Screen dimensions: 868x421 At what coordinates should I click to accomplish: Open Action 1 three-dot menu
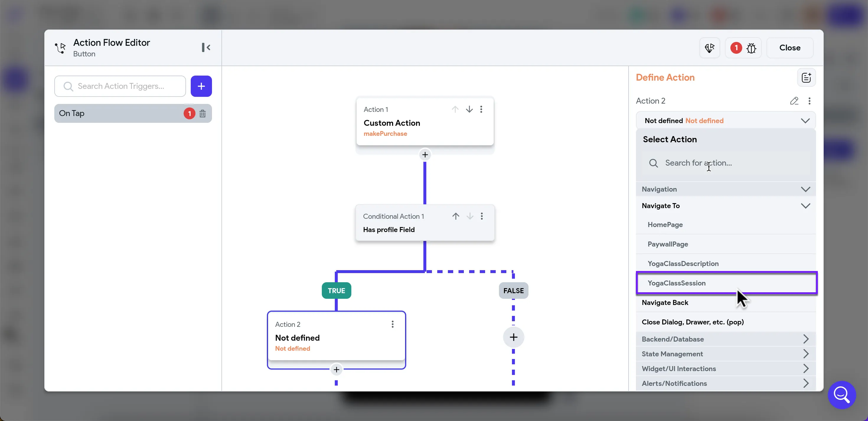coord(481,109)
